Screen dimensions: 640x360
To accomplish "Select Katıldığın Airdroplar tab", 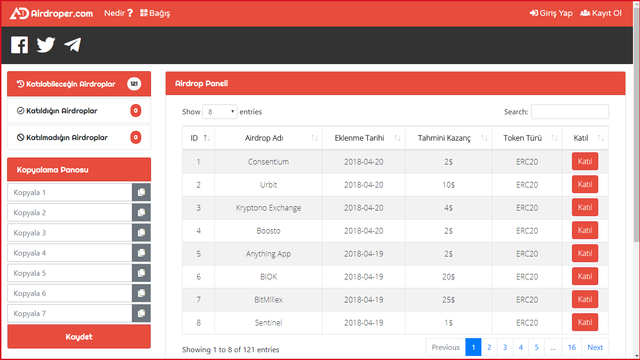I will [x=79, y=111].
